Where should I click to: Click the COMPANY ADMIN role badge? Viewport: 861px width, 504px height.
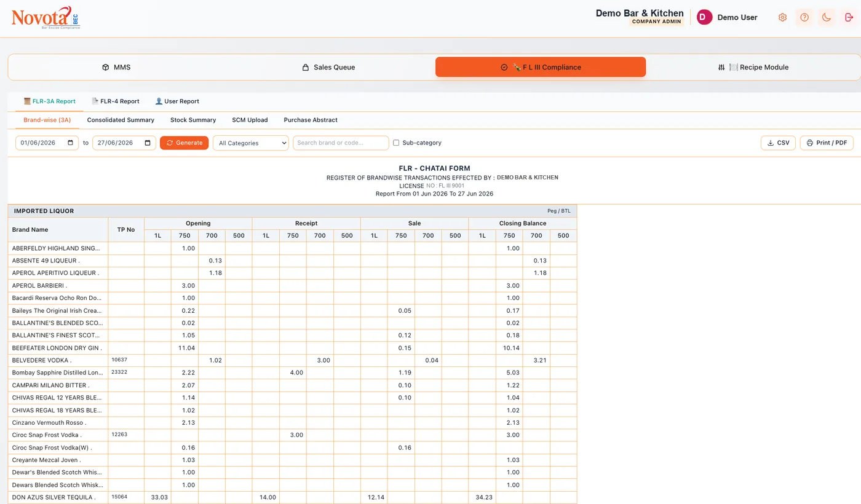[x=657, y=22]
